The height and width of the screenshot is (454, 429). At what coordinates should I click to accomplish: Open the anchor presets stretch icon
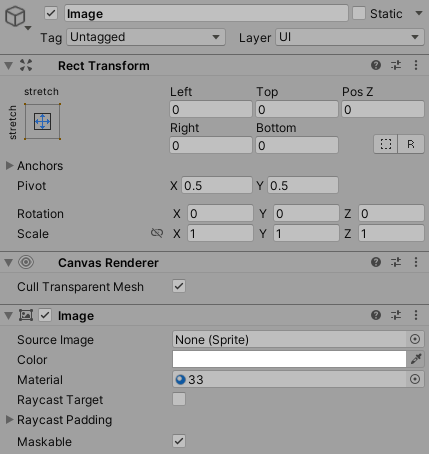pyautogui.click(x=42, y=121)
